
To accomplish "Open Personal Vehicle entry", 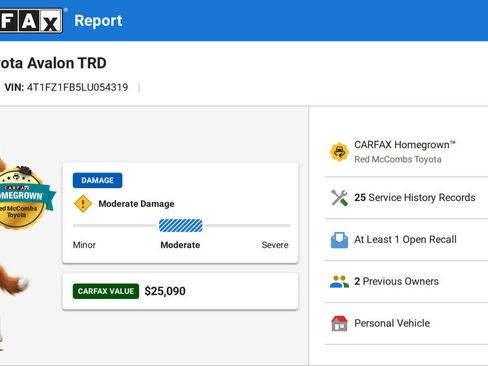I will click(406, 323).
